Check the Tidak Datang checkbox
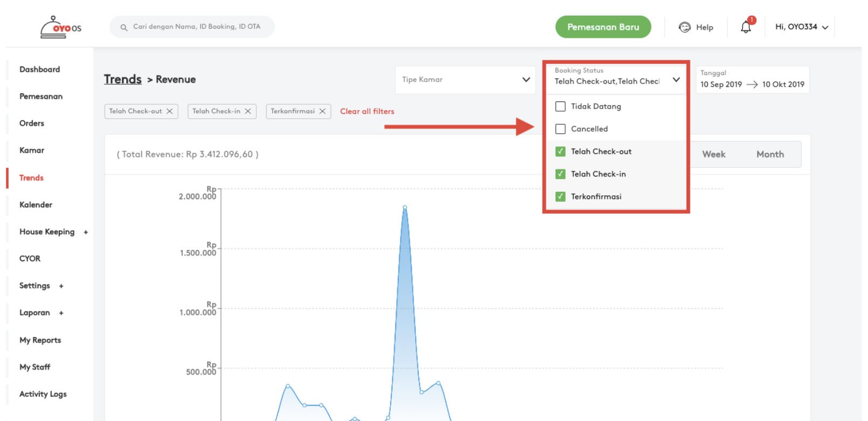 560,106
